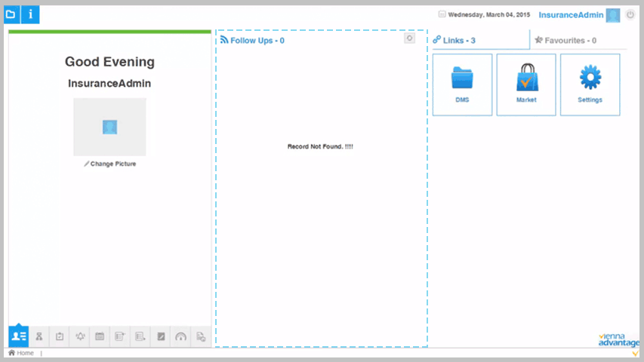Open the DMS folder link tile

[x=462, y=84]
